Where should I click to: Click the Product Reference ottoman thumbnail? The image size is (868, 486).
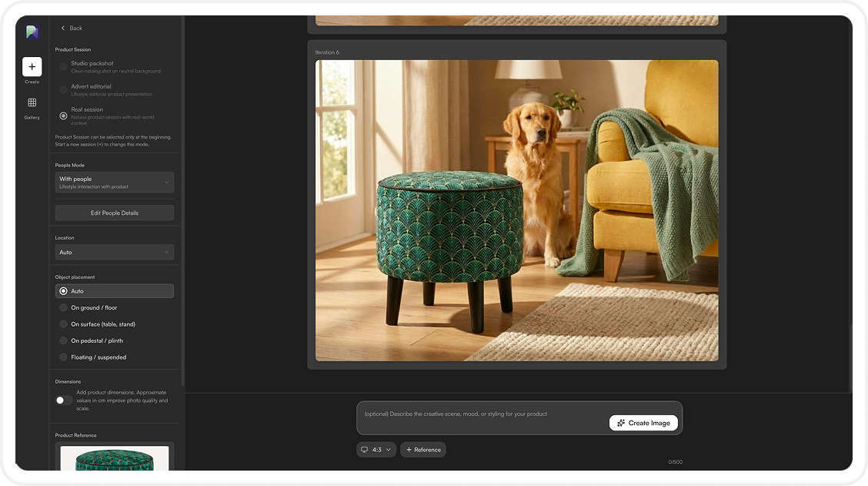point(115,458)
